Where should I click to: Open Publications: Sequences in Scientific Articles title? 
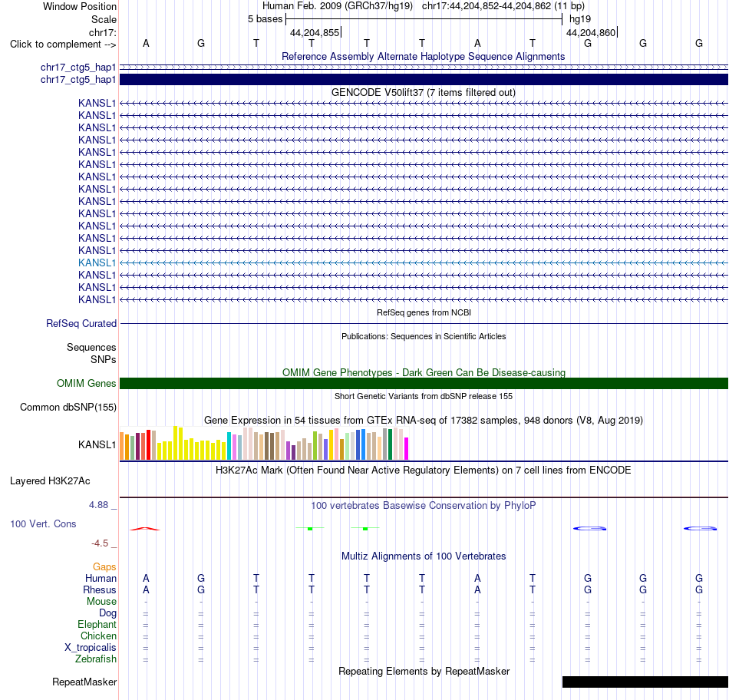pos(424,336)
